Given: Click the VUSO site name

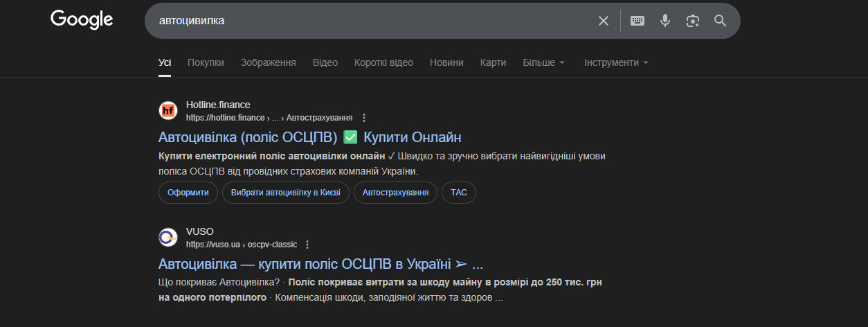Looking at the screenshot, I should (x=200, y=231).
